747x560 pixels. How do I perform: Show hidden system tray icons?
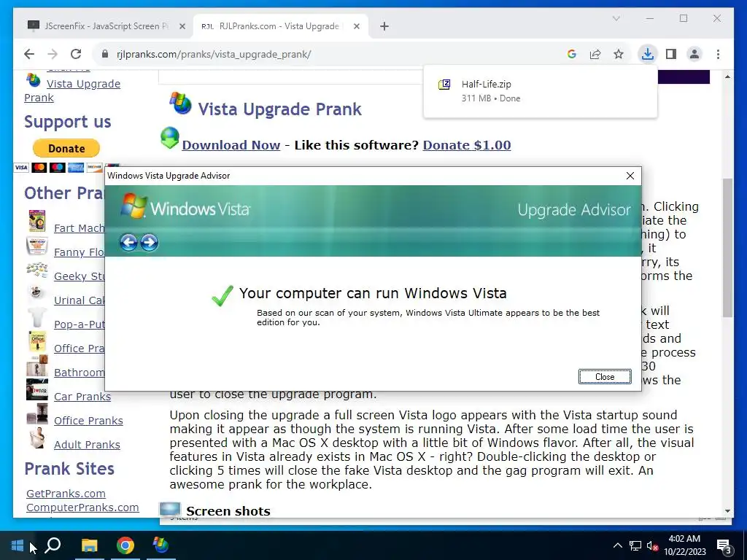pos(617,545)
